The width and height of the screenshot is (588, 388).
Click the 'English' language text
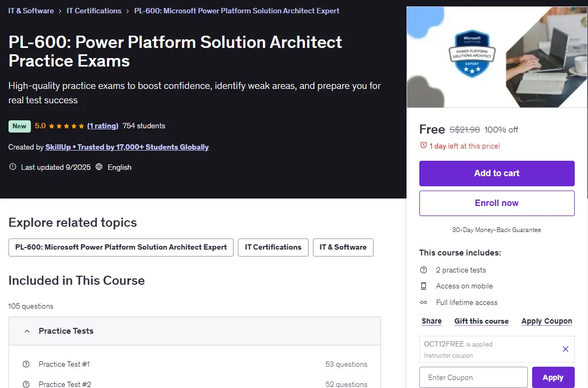[x=120, y=167]
